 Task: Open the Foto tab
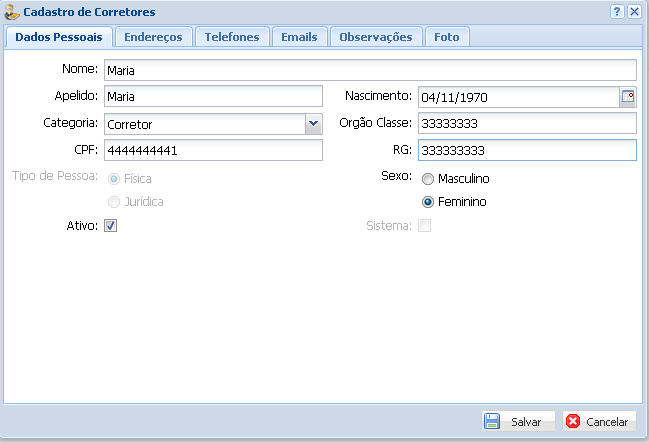[x=446, y=37]
